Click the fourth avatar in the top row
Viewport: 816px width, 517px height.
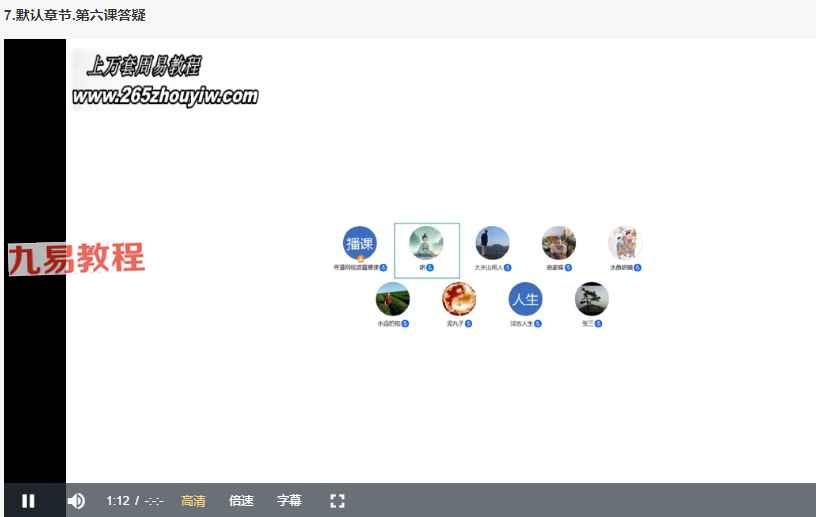pos(558,243)
